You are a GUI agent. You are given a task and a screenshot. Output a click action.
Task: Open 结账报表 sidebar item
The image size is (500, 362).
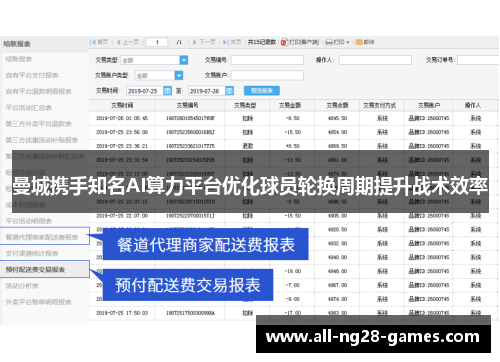(x=19, y=59)
